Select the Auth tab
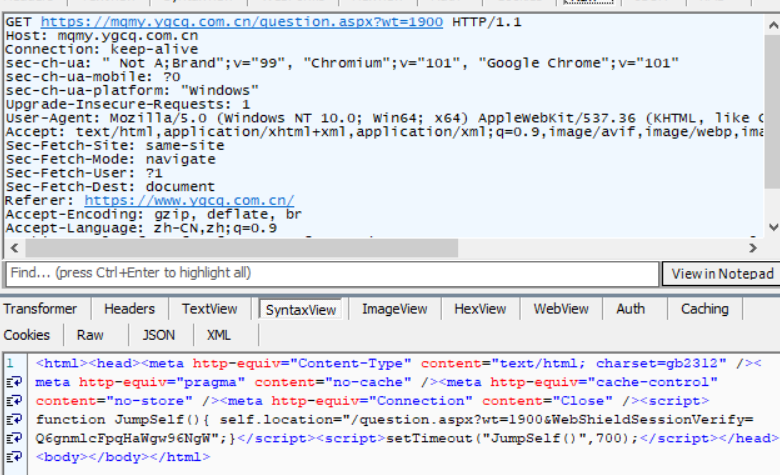Image resolution: width=780 pixels, height=475 pixels. pyautogui.click(x=630, y=309)
